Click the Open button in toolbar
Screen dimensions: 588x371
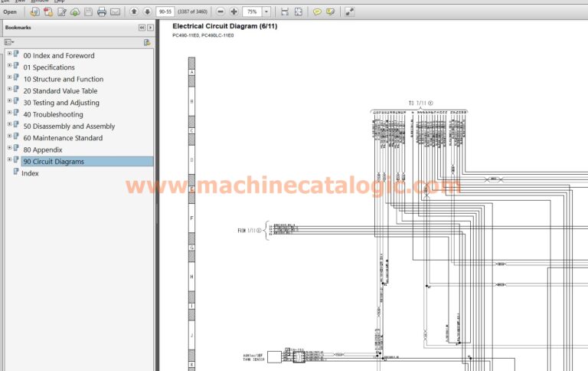coord(10,12)
